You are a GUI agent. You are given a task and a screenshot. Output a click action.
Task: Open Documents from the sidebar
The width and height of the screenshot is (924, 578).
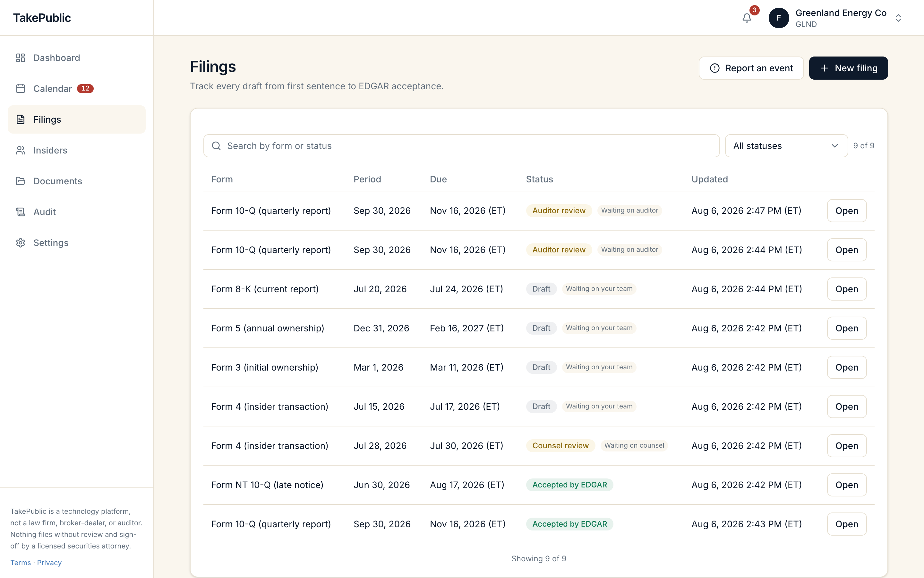[76, 181]
